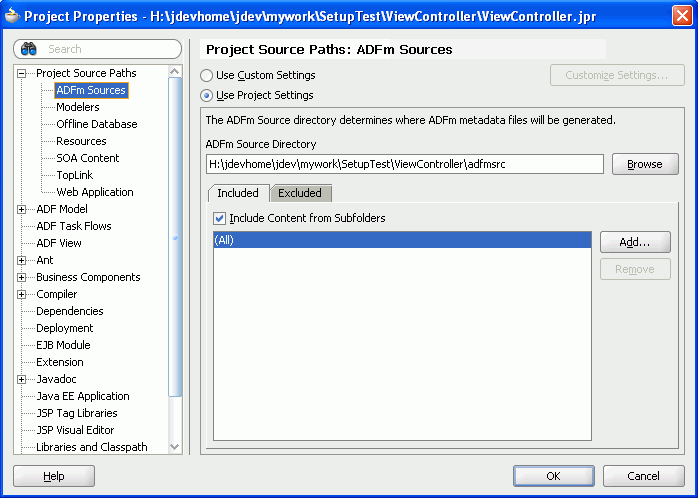Close the Project Properties dialog
This screenshot has height=498, width=698.
pos(682,16)
